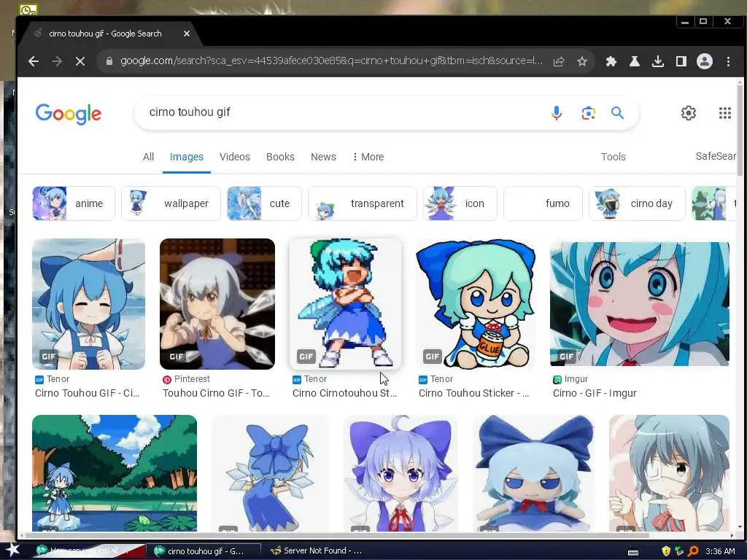
Task: Open the Google apps grid
Action: [x=724, y=113]
